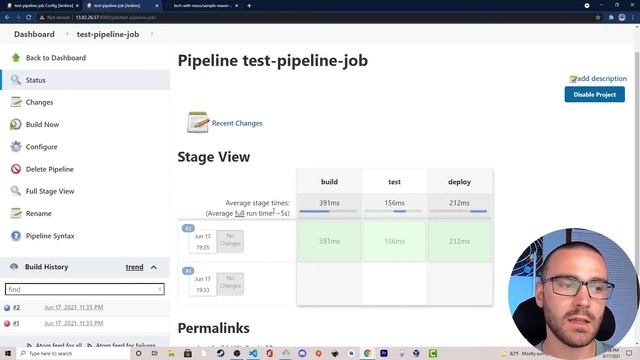This screenshot has width=640, height=360.
Task: Open the Microsoft Store taskbar icon
Action: point(188,353)
